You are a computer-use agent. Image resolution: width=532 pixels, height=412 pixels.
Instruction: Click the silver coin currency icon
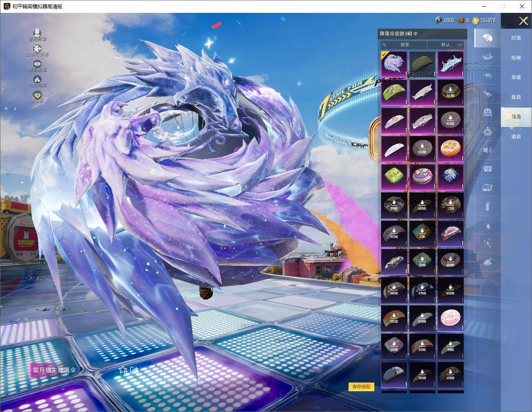(x=438, y=20)
